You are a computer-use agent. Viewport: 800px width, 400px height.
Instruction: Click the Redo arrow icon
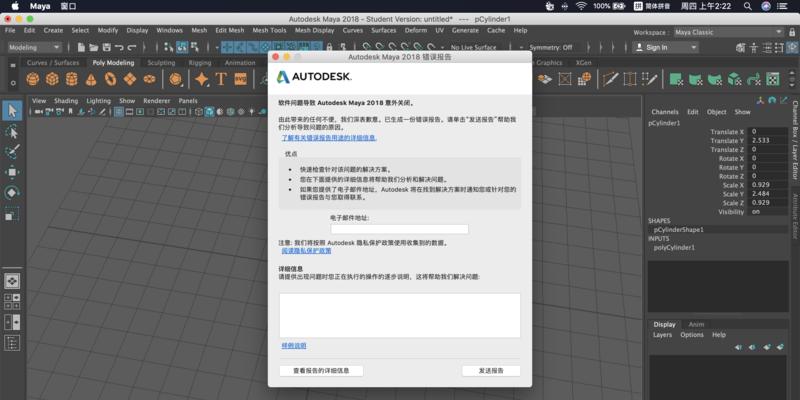pyautogui.click(x=132, y=47)
